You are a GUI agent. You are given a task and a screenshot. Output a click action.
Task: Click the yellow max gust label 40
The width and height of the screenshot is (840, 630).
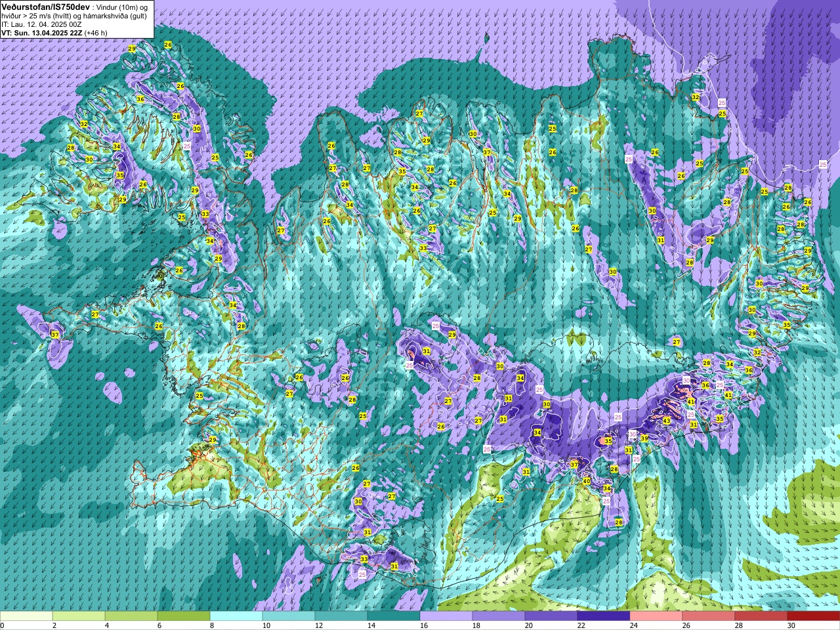point(587,481)
